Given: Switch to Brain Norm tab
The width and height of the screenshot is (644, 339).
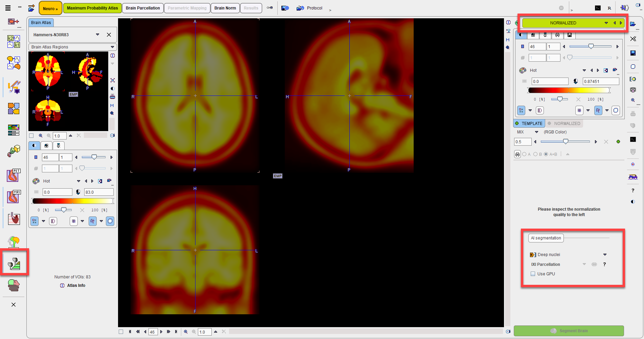Looking at the screenshot, I should (225, 8).
